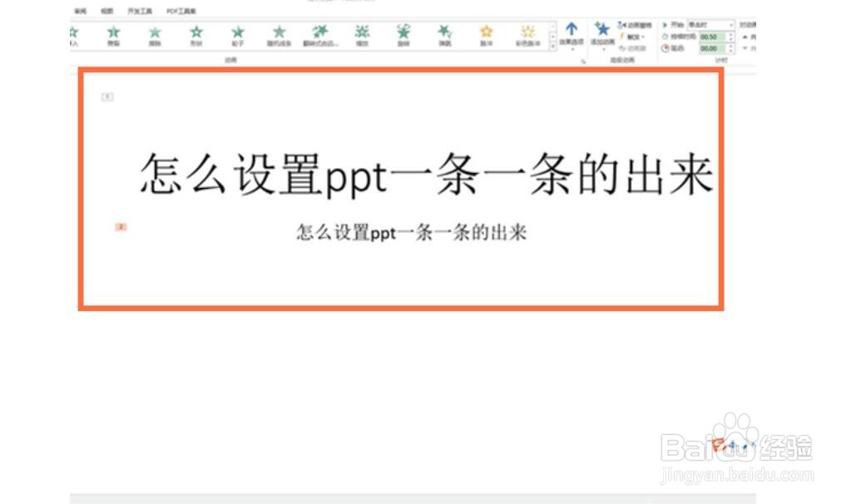Apply the 旋转 (Swivel) entrance animation
The width and height of the screenshot is (861, 504).
pyautogui.click(x=403, y=36)
